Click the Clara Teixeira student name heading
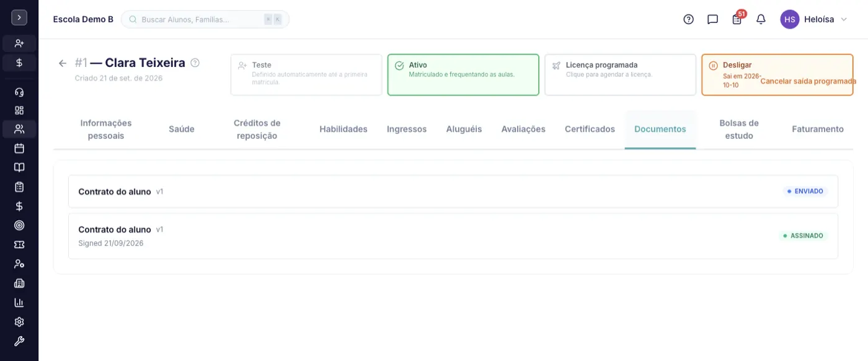Image resolution: width=868 pixels, height=361 pixels. tap(145, 63)
